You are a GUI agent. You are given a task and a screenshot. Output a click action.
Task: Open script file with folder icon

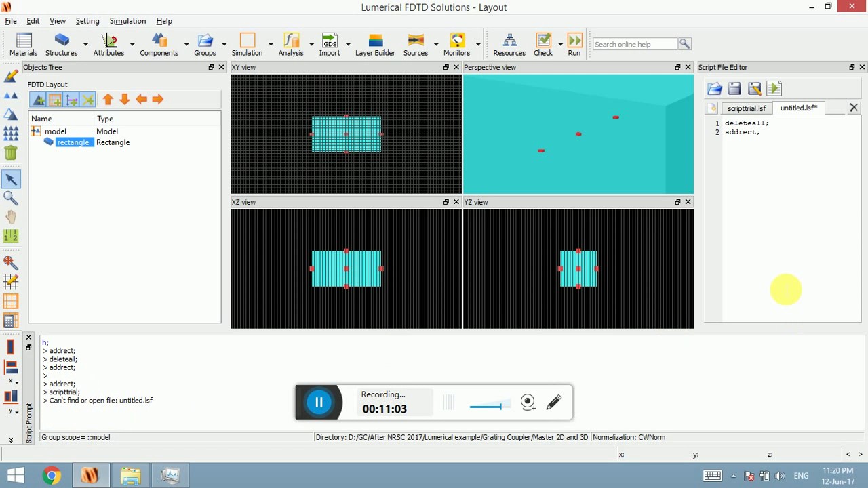(714, 89)
